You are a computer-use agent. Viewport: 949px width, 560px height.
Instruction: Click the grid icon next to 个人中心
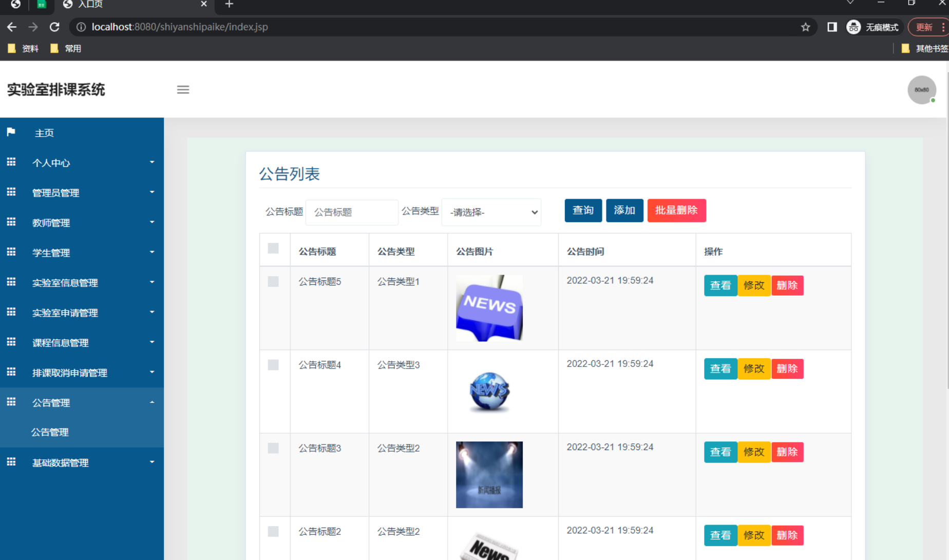coord(11,162)
